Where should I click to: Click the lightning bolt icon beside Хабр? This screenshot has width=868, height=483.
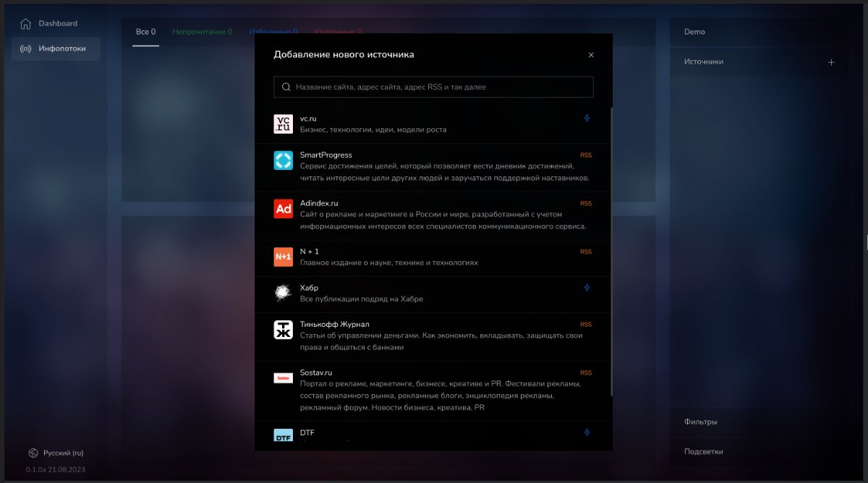587,287
